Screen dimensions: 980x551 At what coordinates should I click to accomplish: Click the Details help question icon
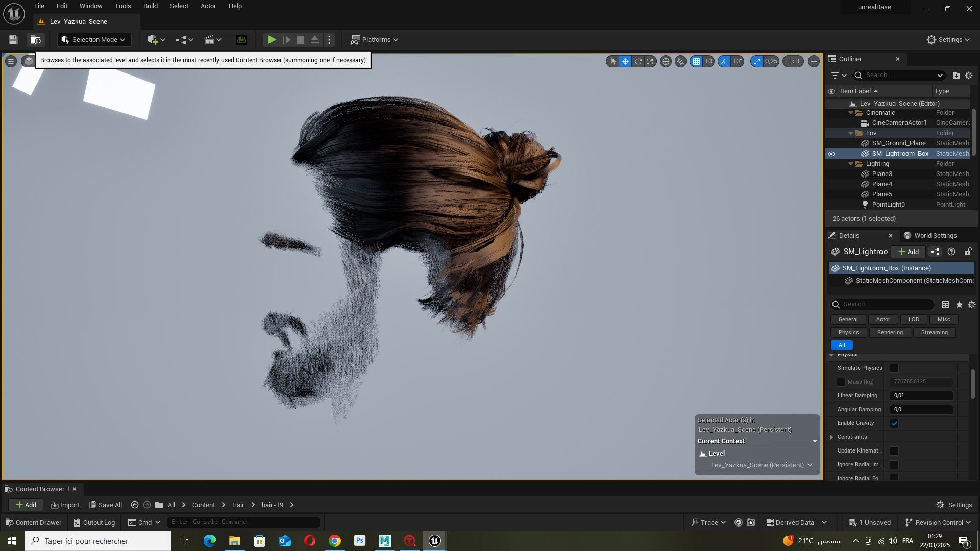(x=951, y=252)
